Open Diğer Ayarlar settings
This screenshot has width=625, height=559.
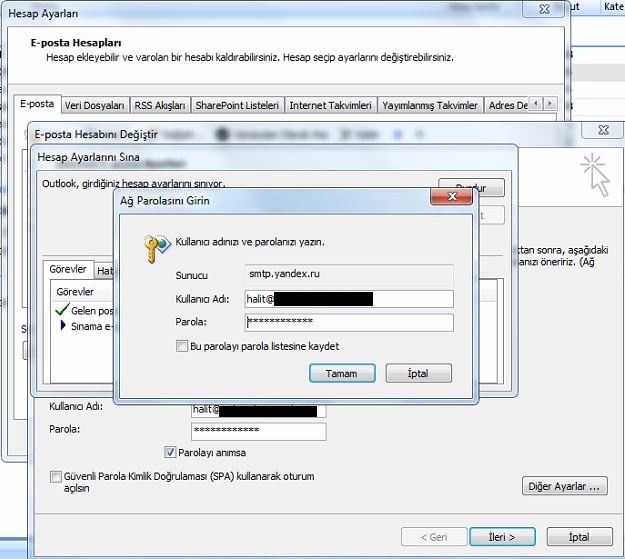tap(565, 487)
